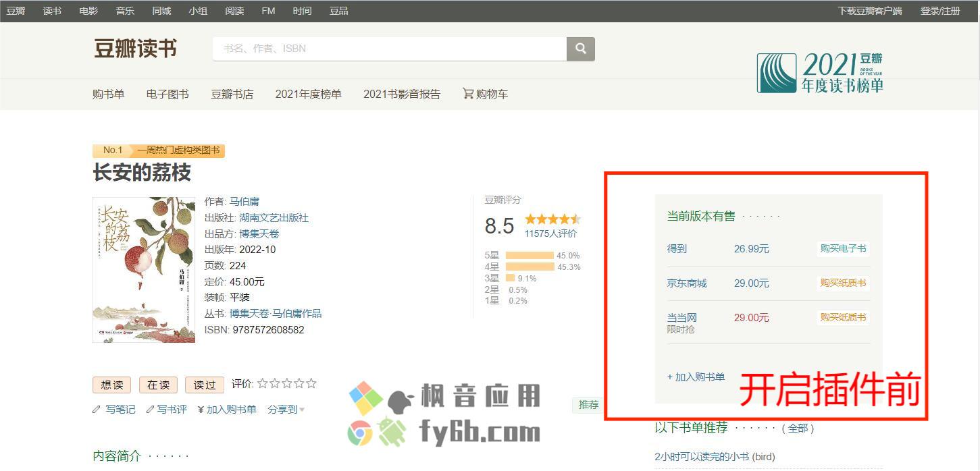
Task: Rate the book three stars
Action: coord(287,383)
